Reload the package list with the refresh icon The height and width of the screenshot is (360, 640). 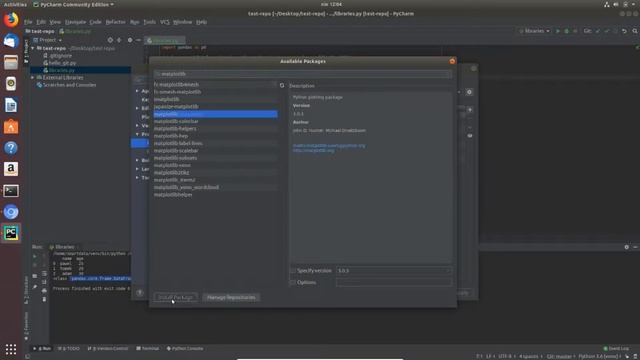[282, 85]
